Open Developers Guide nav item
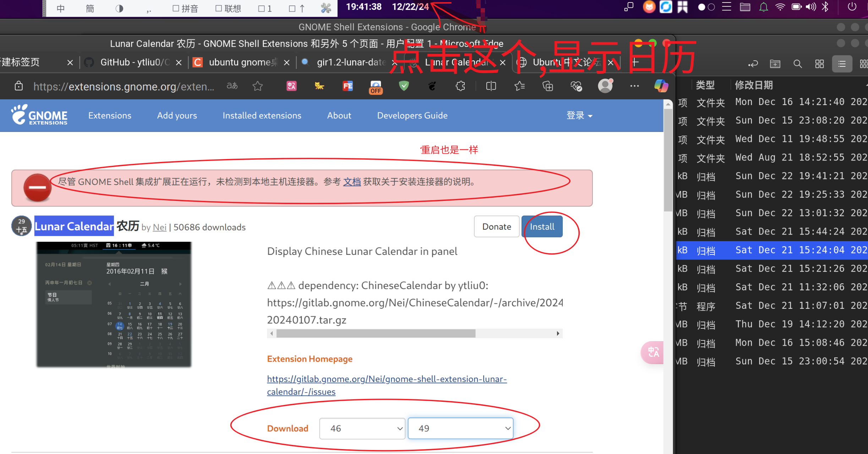This screenshot has width=868, height=454. pyautogui.click(x=412, y=115)
